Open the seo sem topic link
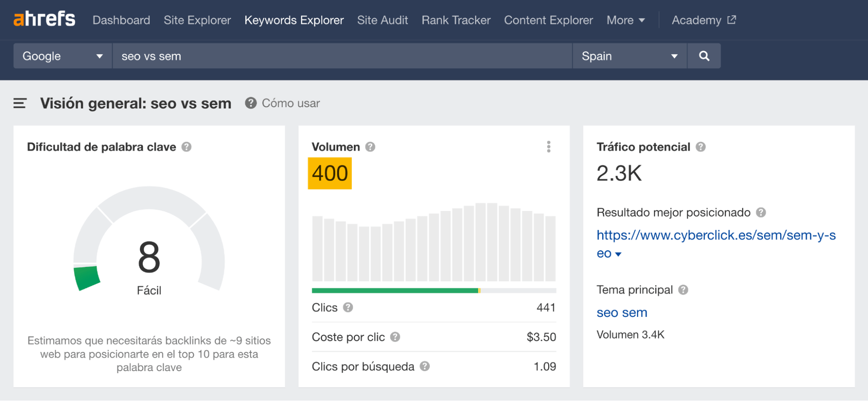This screenshot has height=401, width=868. point(622,312)
